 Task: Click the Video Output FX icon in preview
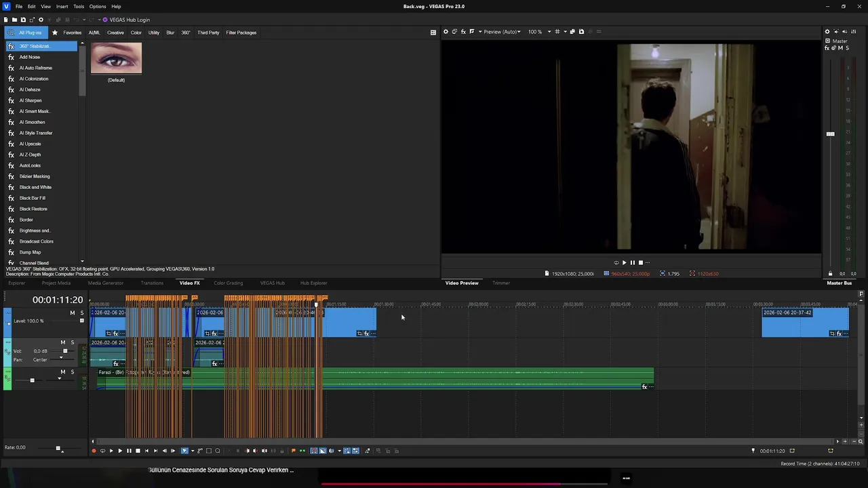pyautogui.click(x=463, y=32)
